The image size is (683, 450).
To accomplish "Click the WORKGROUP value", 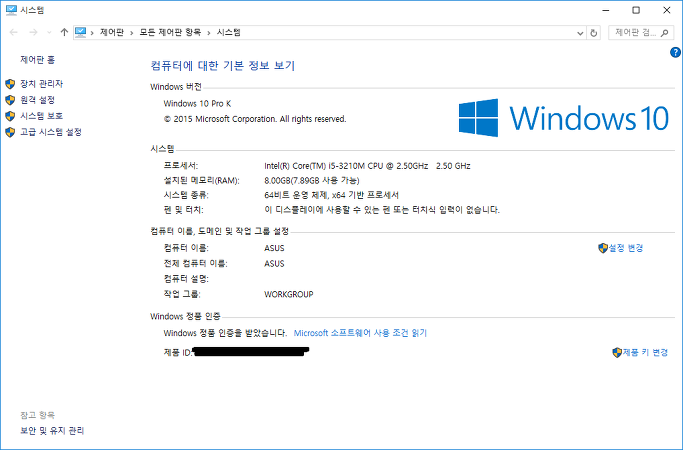I will (x=288, y=294).
